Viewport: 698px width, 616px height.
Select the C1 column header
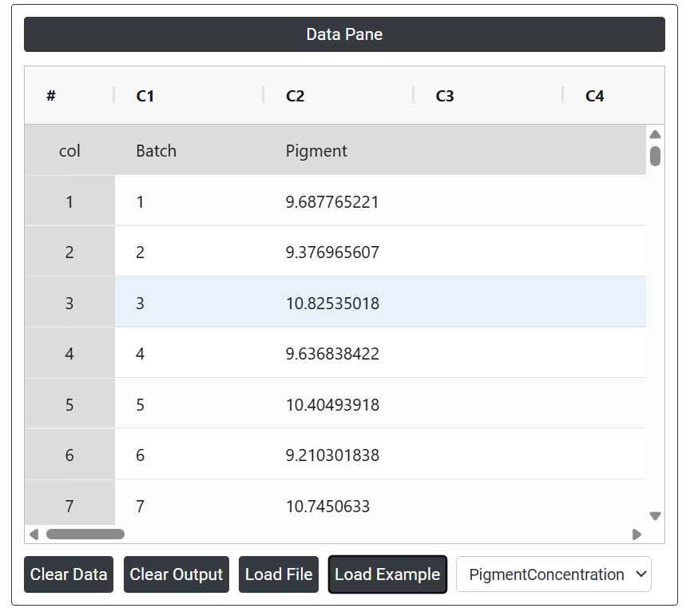click(145, 96)
